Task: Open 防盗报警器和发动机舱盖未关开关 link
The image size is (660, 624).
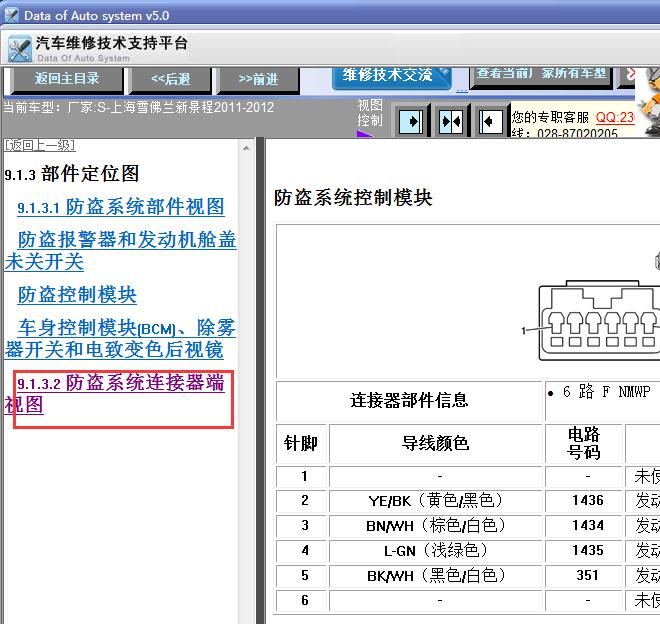Action: [120, 251]
